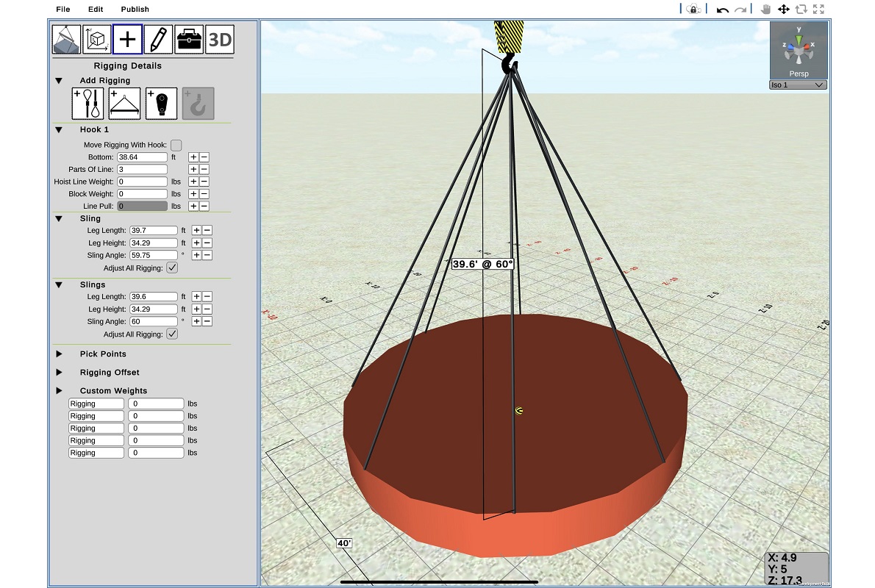Activate the pan hand tool
This screenshot has height=588, width=875.
click(766, 10)
